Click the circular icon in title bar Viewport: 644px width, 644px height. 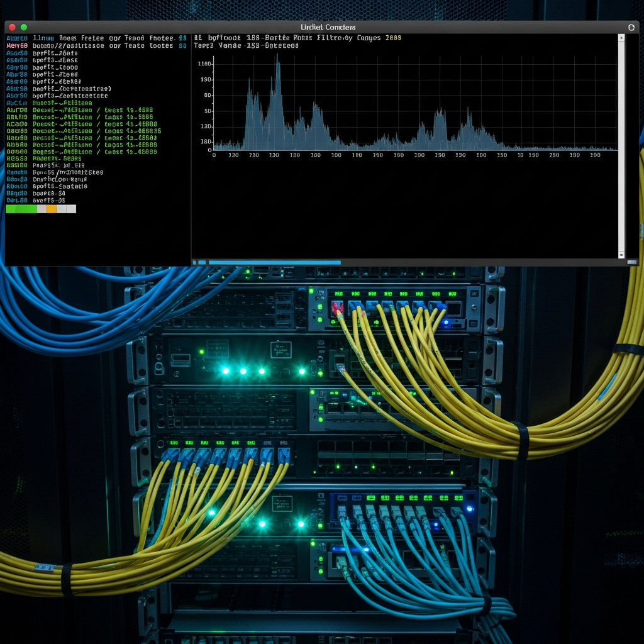(631, 27)
